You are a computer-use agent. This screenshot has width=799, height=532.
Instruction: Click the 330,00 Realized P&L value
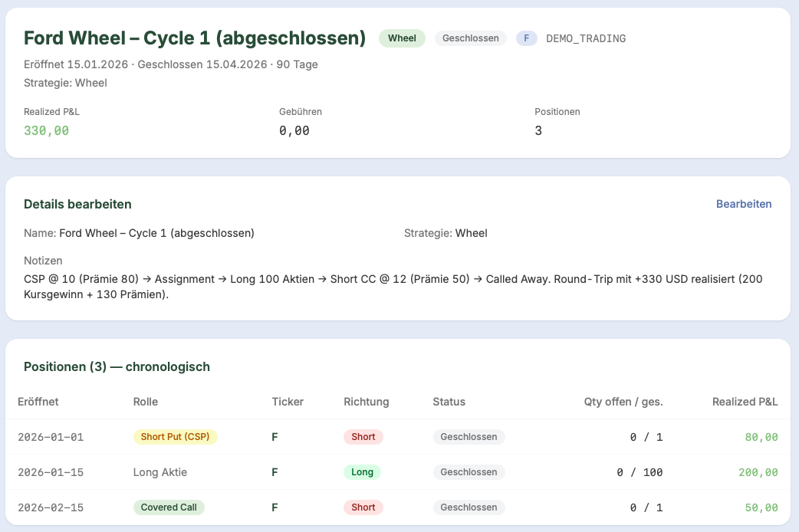click(x=46, y=130)
